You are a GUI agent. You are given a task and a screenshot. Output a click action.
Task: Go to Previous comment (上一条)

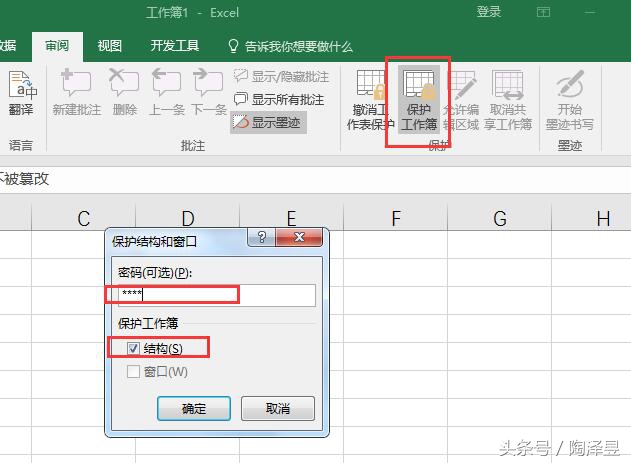click(x=167, y=93)
